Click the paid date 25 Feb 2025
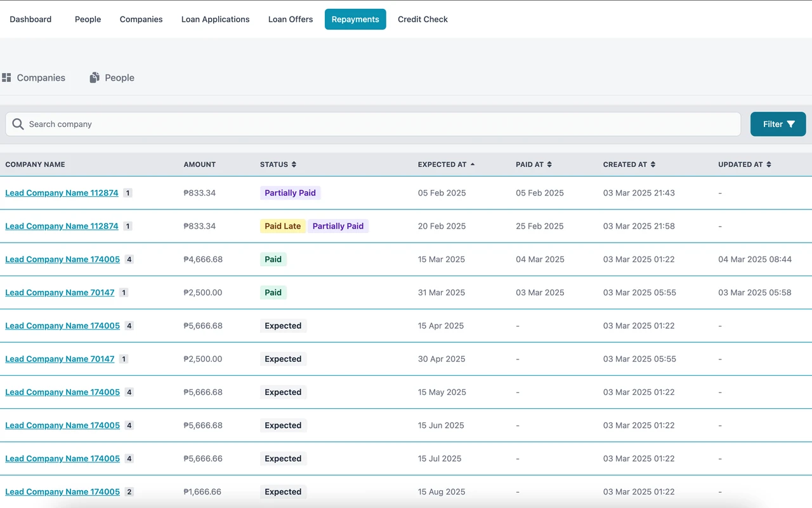The width and height of the screenshot is (812, 508). (540, 226)
